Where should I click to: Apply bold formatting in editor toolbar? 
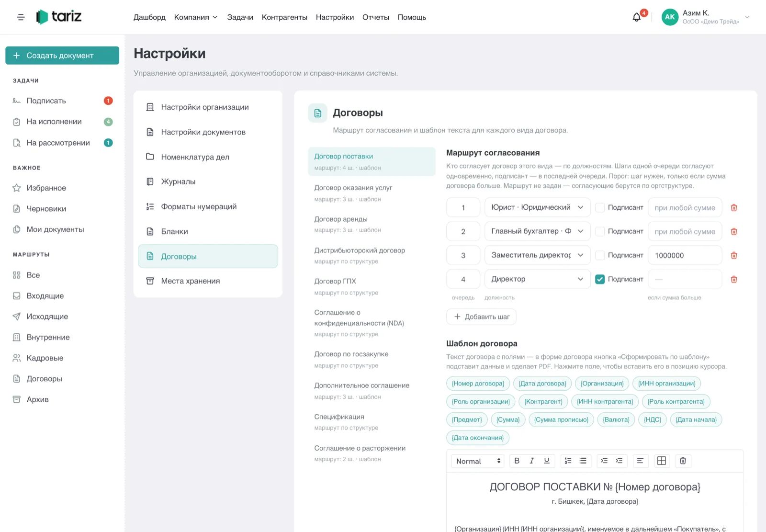[517, 461]
